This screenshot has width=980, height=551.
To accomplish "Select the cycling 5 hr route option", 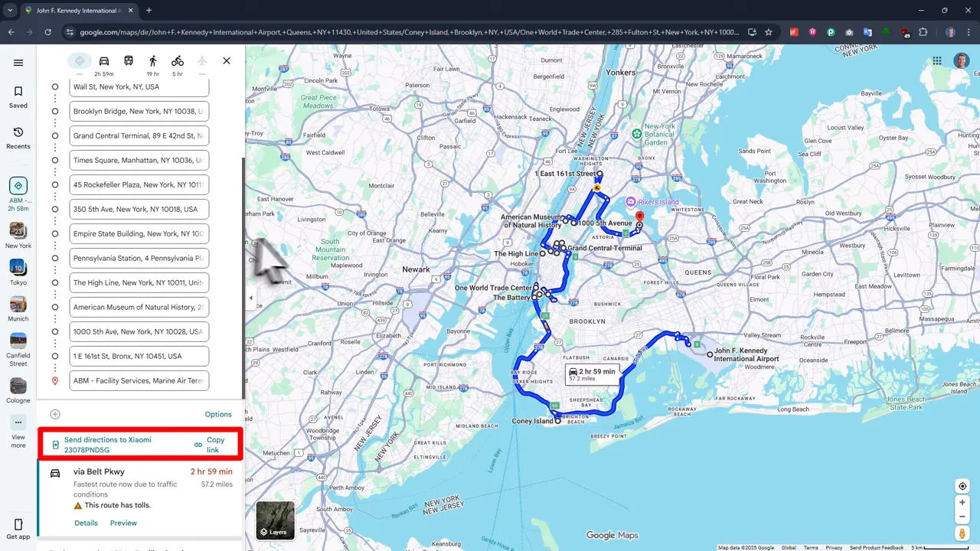I will [178, 60].
